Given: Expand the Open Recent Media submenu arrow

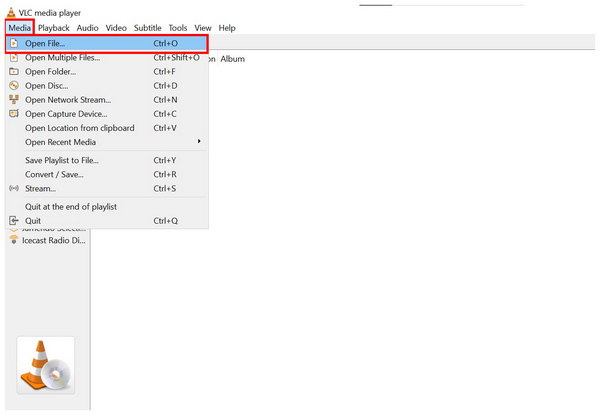Looking at the screenshot, I should 199,142.
